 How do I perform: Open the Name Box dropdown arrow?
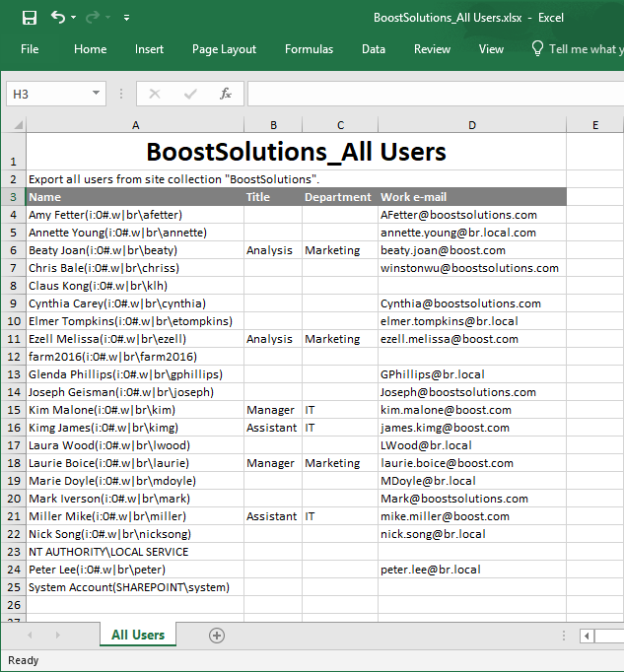pos(96,94)
